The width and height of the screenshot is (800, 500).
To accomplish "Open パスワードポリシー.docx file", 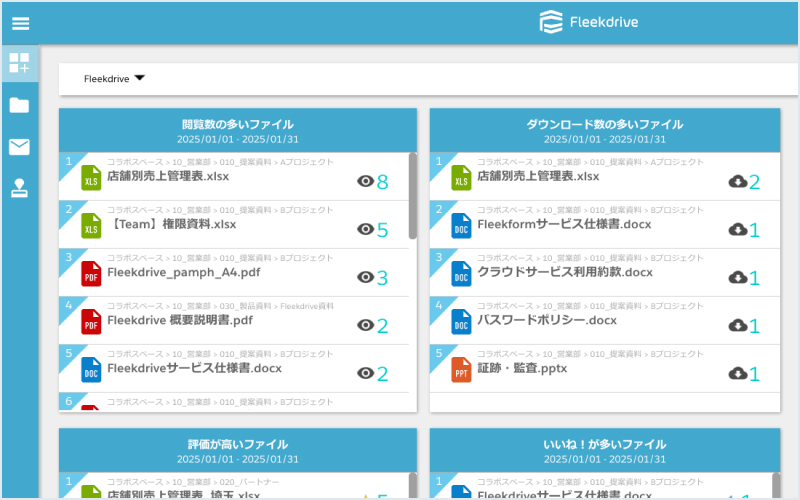I will click(547, 320).
